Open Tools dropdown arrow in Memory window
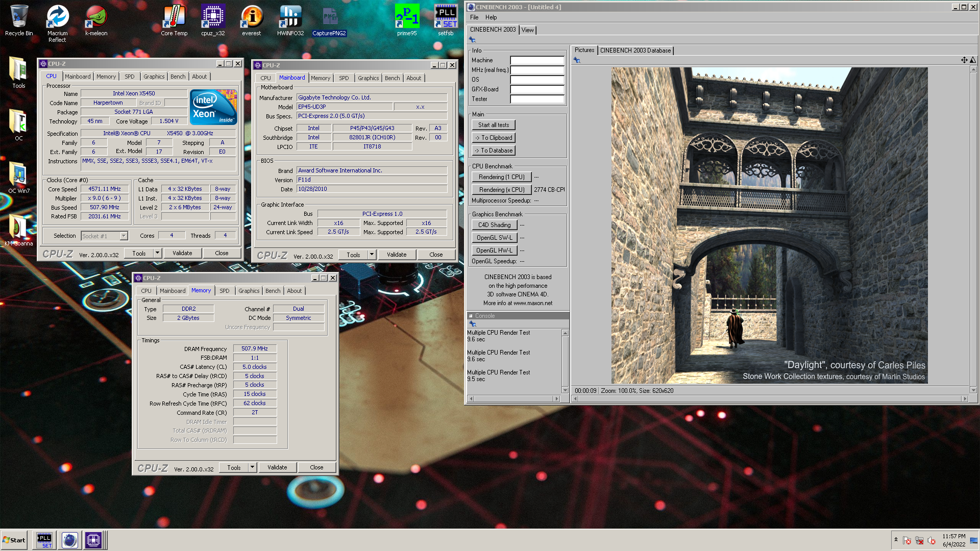 pos(253,467)
